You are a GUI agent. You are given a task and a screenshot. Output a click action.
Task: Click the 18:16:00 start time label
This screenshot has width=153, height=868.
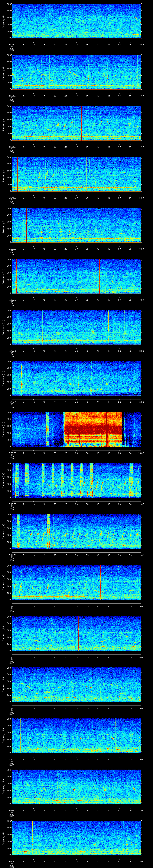[x=12, y=810]
